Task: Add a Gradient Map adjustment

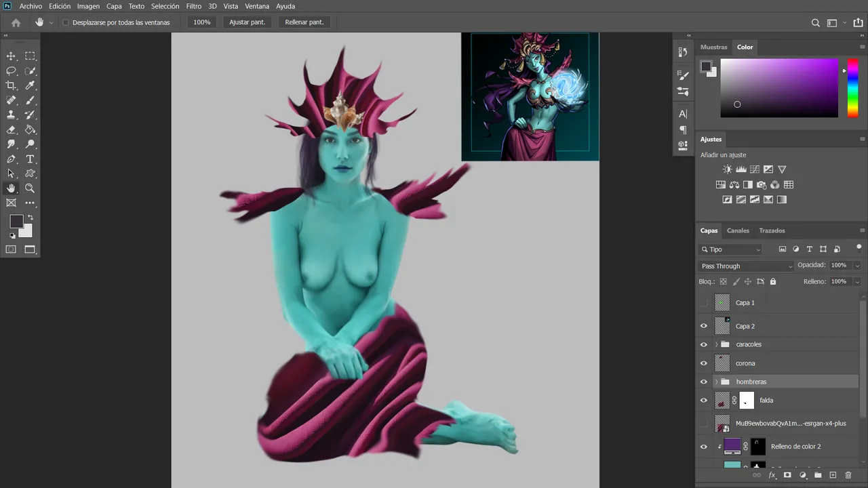Action: (x=781, y=200)
